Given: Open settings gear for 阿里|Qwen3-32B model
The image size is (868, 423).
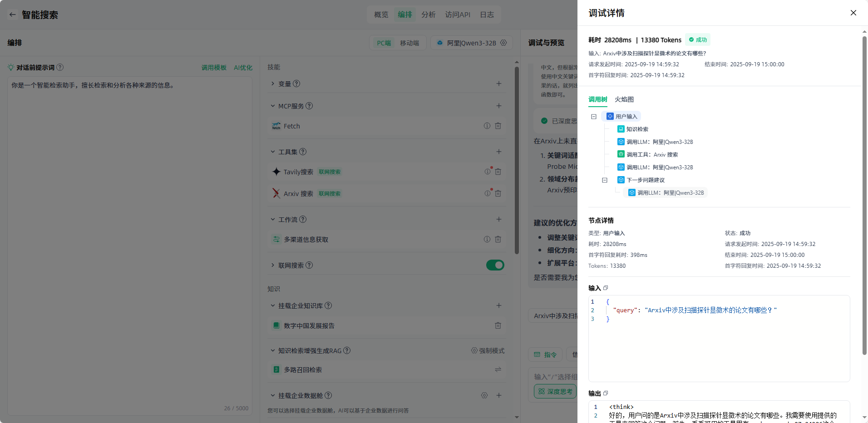Looking at the screenshot, I should point(503,43).
